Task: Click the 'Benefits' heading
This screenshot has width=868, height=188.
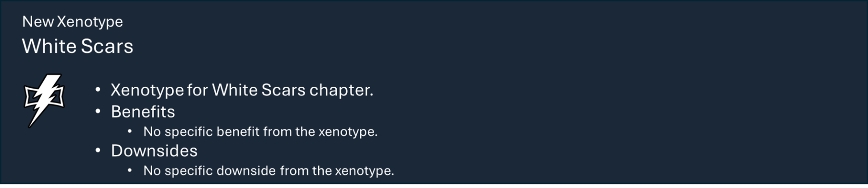Action: [x=143, y=112]
